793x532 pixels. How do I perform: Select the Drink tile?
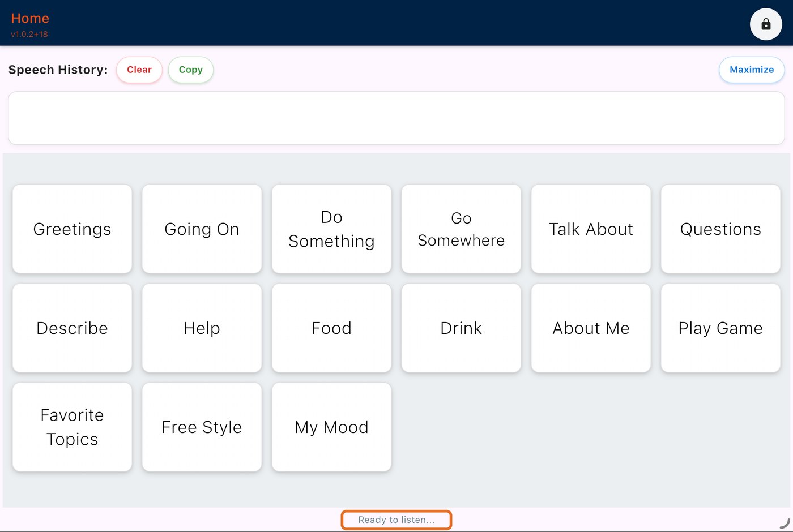pos(462,328)
